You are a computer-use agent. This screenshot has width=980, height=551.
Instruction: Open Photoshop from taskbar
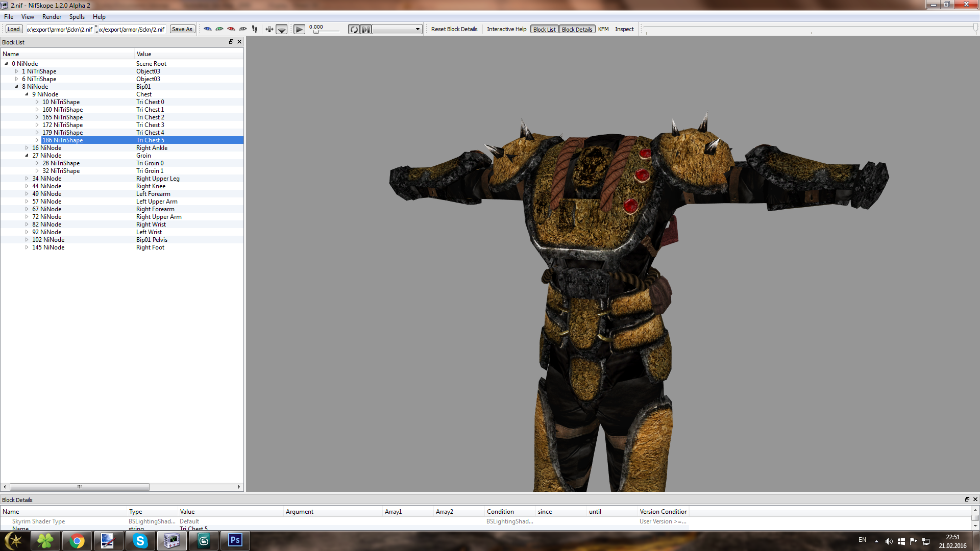(x=235, y=541)
